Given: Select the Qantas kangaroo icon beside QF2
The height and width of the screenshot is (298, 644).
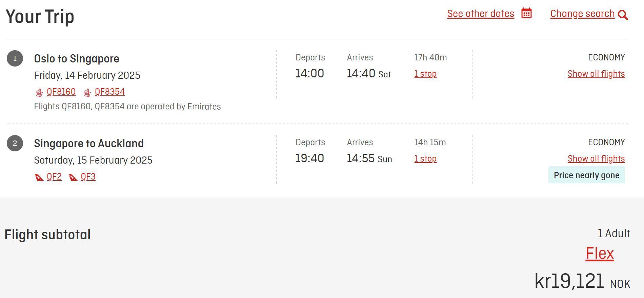Looking at the screenshot, I should (x=40, y=176).
